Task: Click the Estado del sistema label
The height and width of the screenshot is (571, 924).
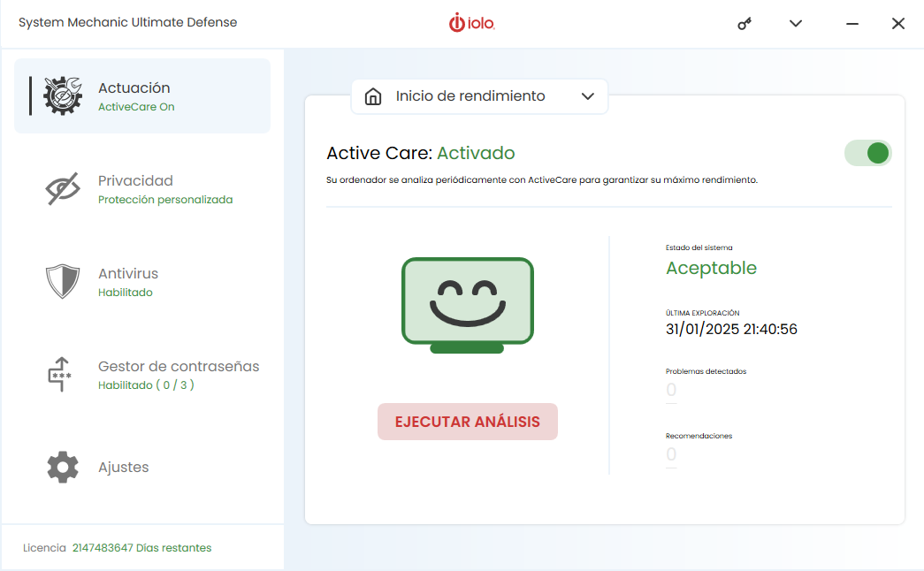Action: (x=699, y=247)
